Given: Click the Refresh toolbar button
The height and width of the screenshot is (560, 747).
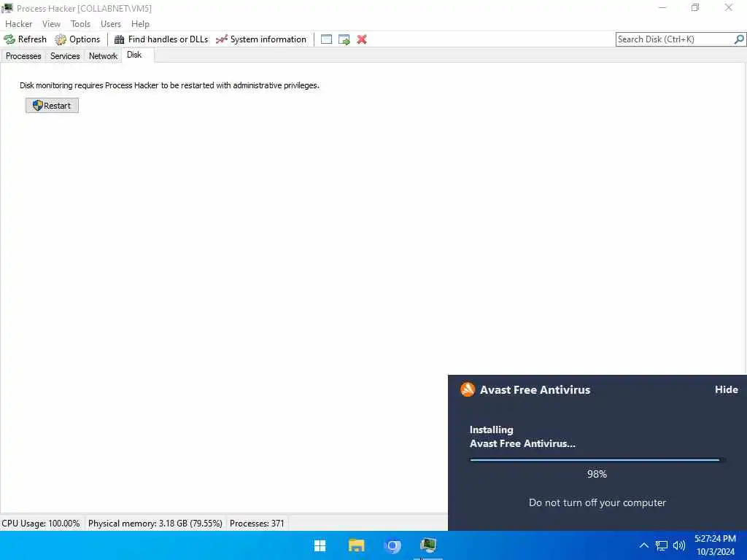Looking at the screenshot, I should (x=26, y=39).
